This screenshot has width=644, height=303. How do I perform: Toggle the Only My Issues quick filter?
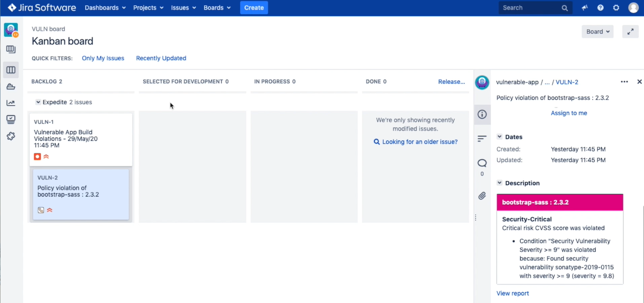103,58
